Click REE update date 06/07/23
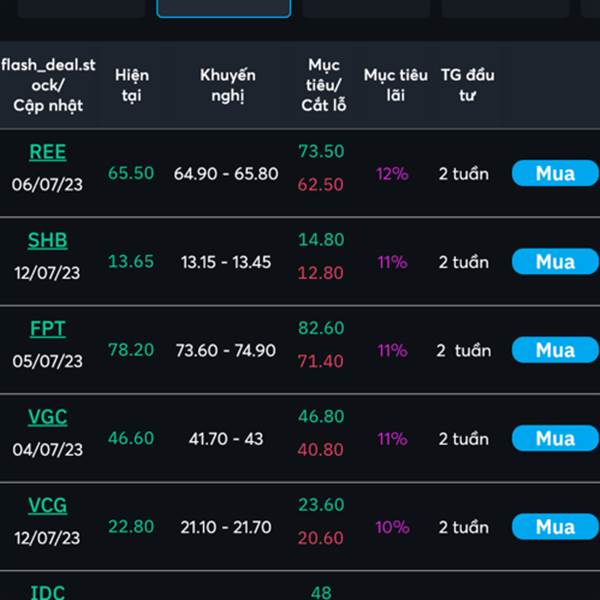Screen dimensions: 600x600 coord(47,184)
